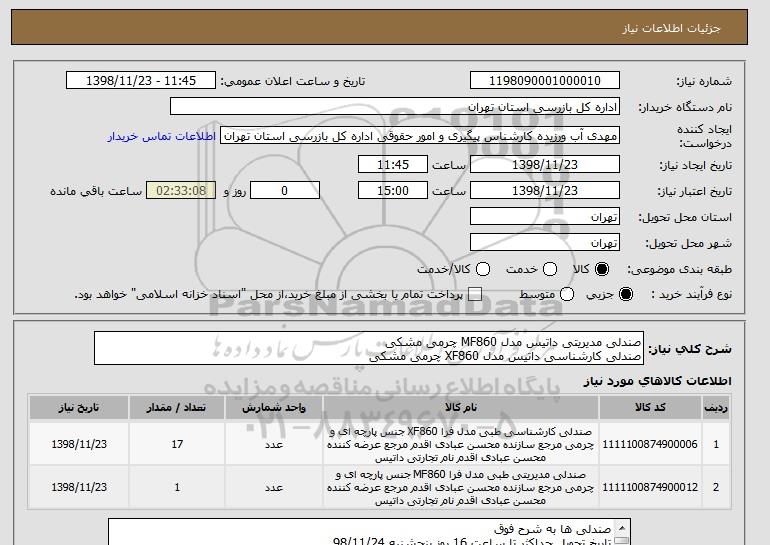Click the delivery city field تهران
This screenshot has height=545, width=770.
click(x=545, y=243)
